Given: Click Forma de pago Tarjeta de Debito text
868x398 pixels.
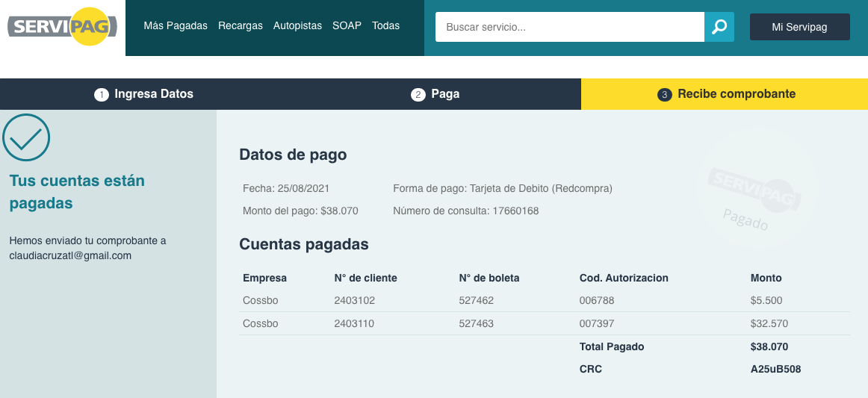Looking at the screenshot, I should pos(503,188).
